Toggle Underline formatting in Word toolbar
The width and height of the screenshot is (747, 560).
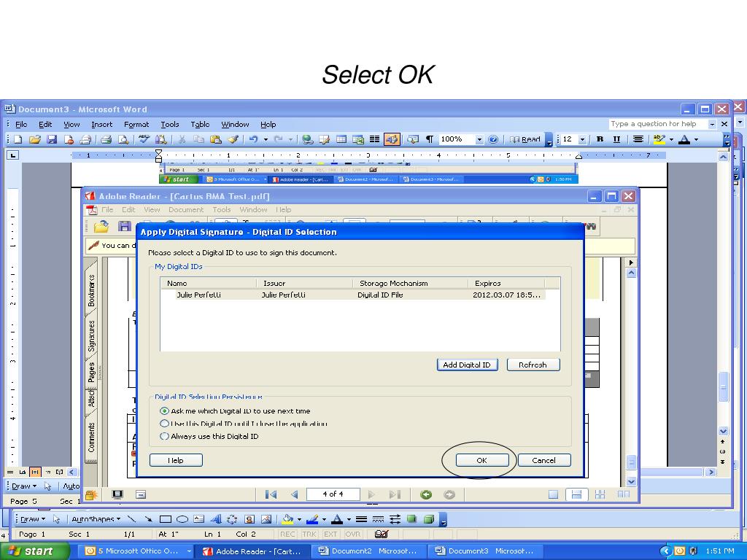click(616, 139)
